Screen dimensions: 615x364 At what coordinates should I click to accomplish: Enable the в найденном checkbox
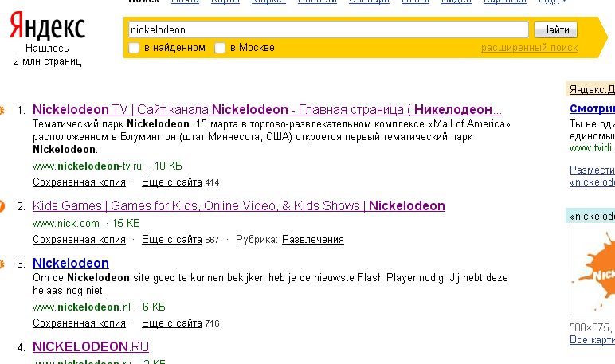coord(134,48)
